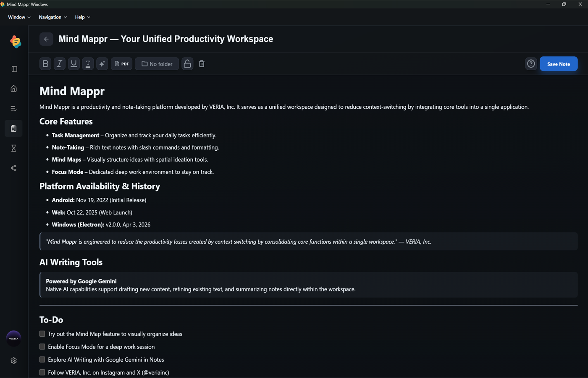
Task: Click the note title field
Action: (x=166, y=39)
